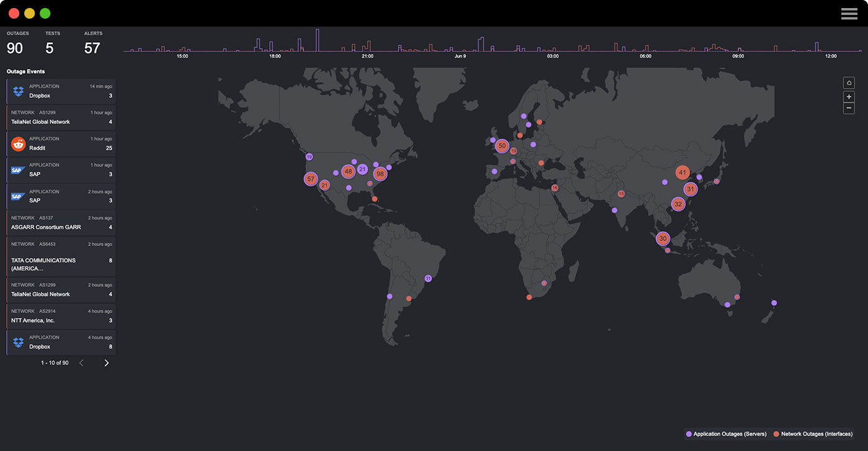Expand the 41 outage cluster in China

683,172
